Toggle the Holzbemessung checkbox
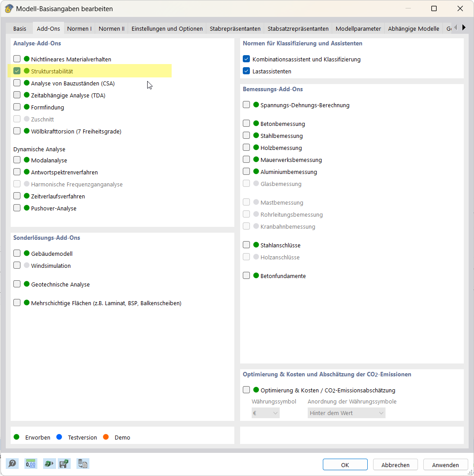 (x=246, y=147)
